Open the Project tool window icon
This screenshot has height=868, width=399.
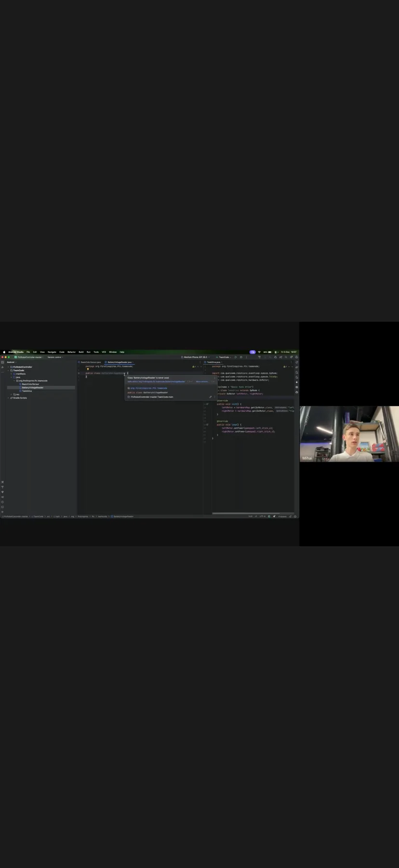(x=2, y=362)
